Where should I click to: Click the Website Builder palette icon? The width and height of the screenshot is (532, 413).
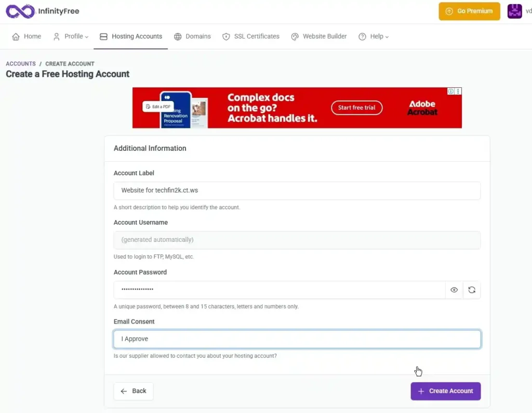point(295,37)
